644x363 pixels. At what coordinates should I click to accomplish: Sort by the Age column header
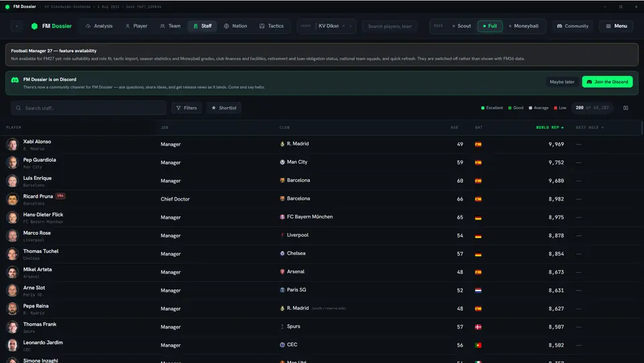point(454,127)
